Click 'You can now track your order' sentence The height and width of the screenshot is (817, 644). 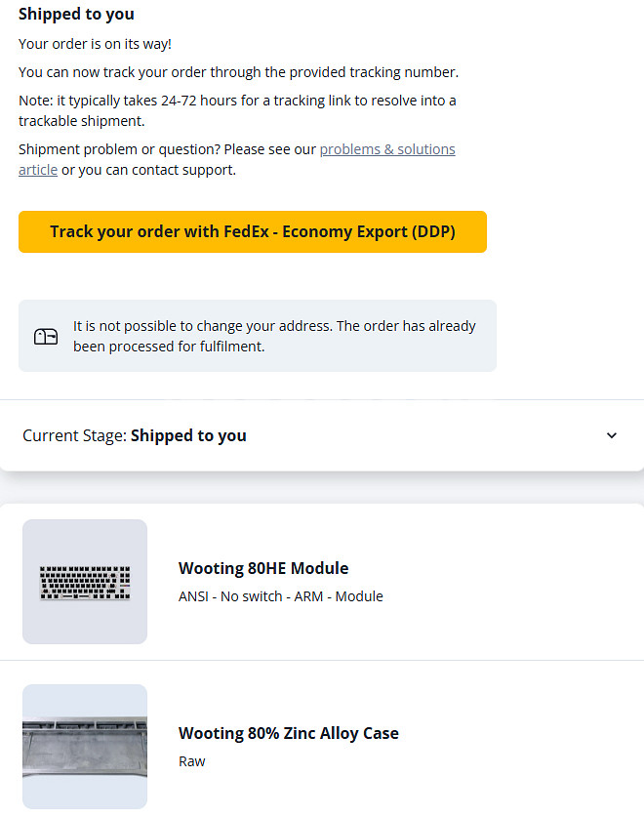[238, 72]
